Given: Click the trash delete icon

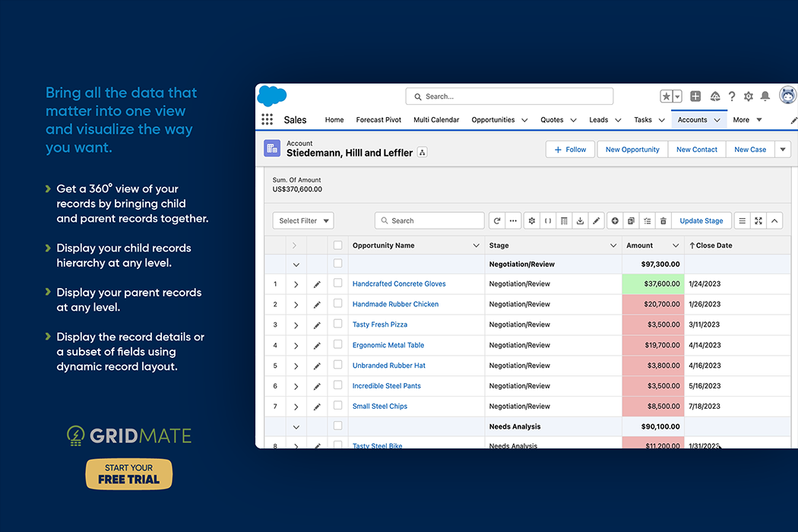Looking at the screenshot, I should (x=663, y=221).
